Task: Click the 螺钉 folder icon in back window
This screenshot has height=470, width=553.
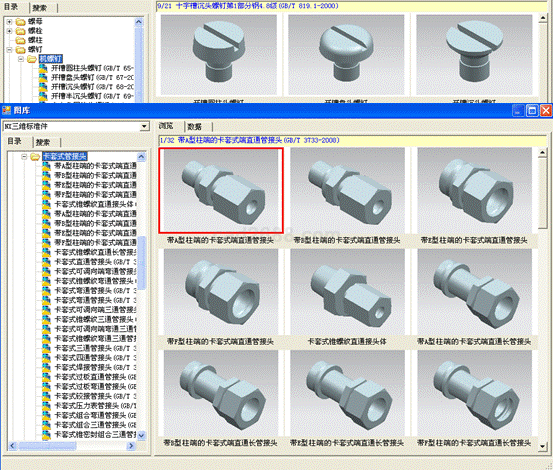Action: coord(21,49)
